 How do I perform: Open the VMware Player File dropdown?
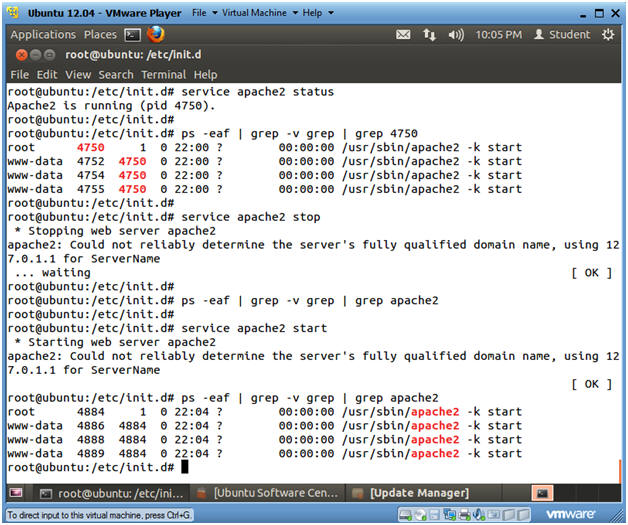pyautogui.click(x=204, y=13)
